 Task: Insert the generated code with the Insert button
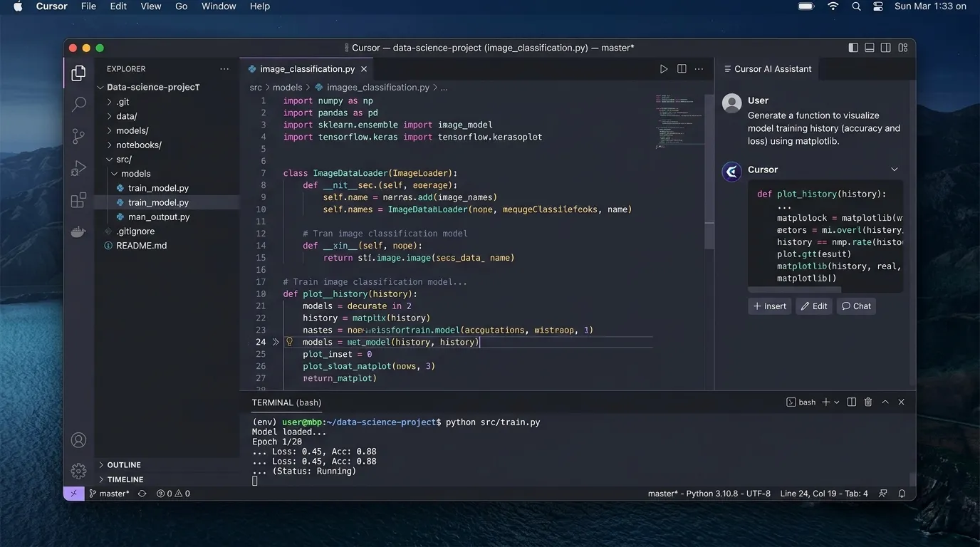coord(769,306)
